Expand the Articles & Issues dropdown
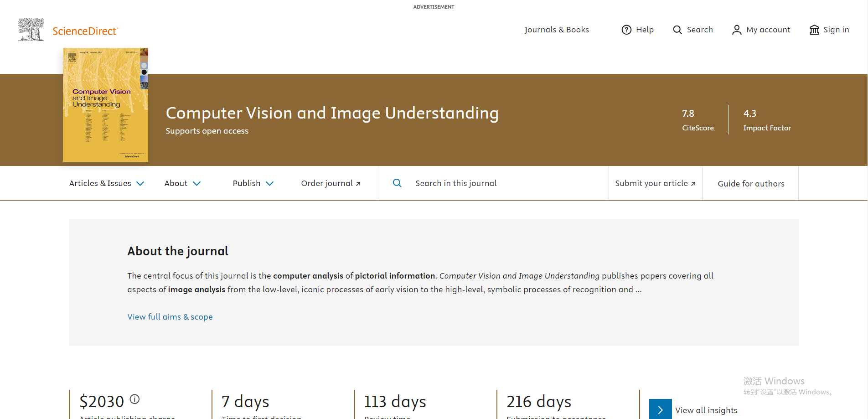Screen dimensions: 868x419 (x=107, y=183)
